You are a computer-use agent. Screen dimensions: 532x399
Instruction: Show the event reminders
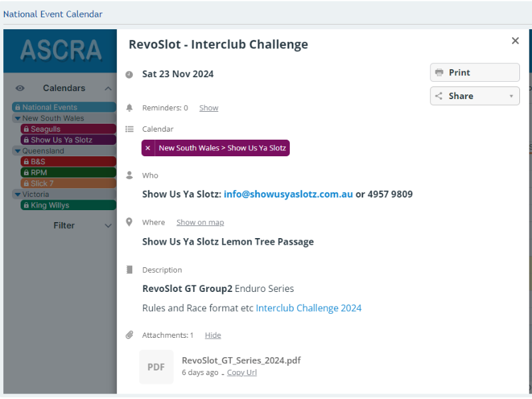click(x=208, y=108)
